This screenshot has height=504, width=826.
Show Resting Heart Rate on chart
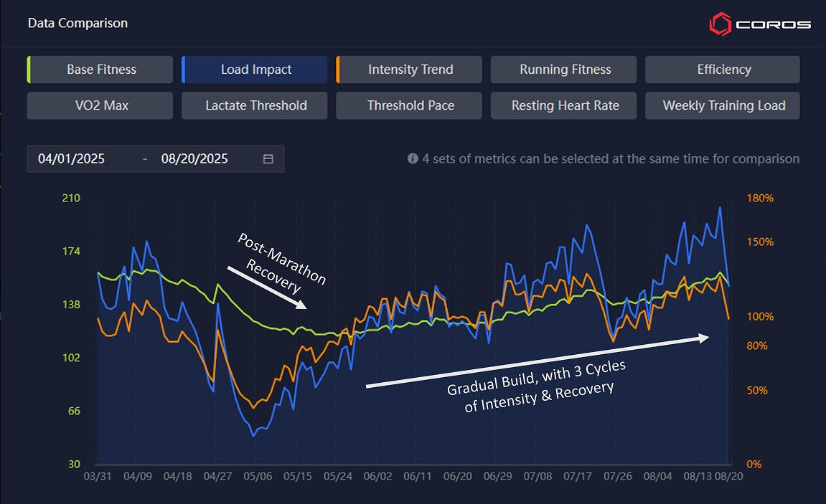click(565, 105)
